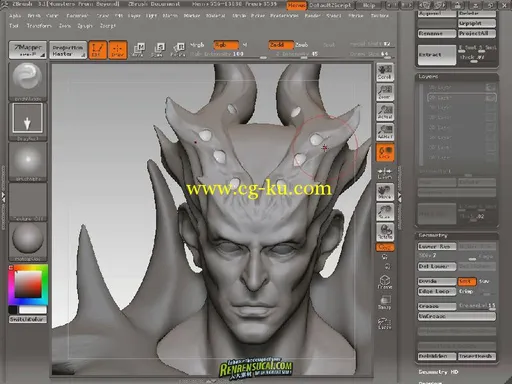The width and height of the screenshot is (512, 384).
Task: Select the Zoom canvas tool
Action: pyautogui.click(x=385, y=92)
